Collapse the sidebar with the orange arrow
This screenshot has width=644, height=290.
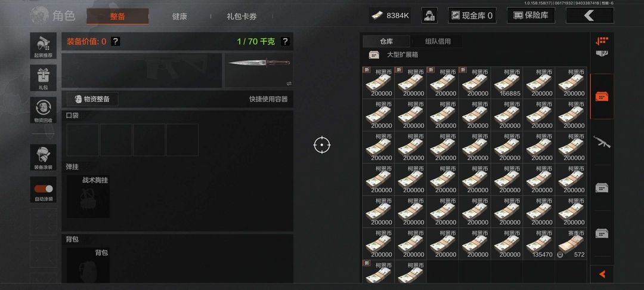point(602,274)
